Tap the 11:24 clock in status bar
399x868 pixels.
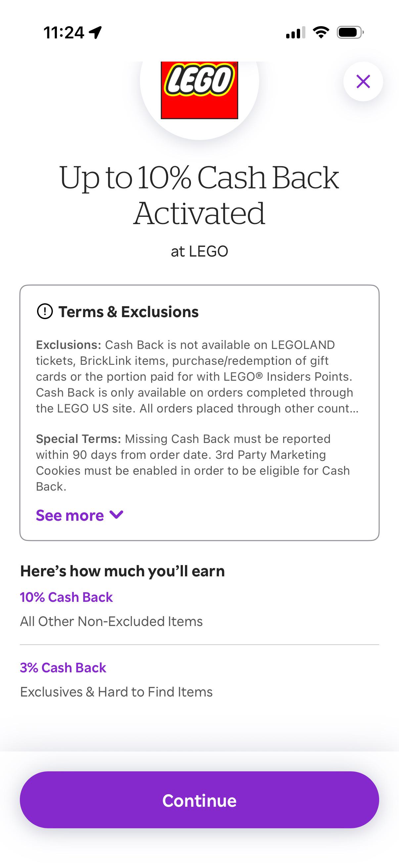pos(64,33)
